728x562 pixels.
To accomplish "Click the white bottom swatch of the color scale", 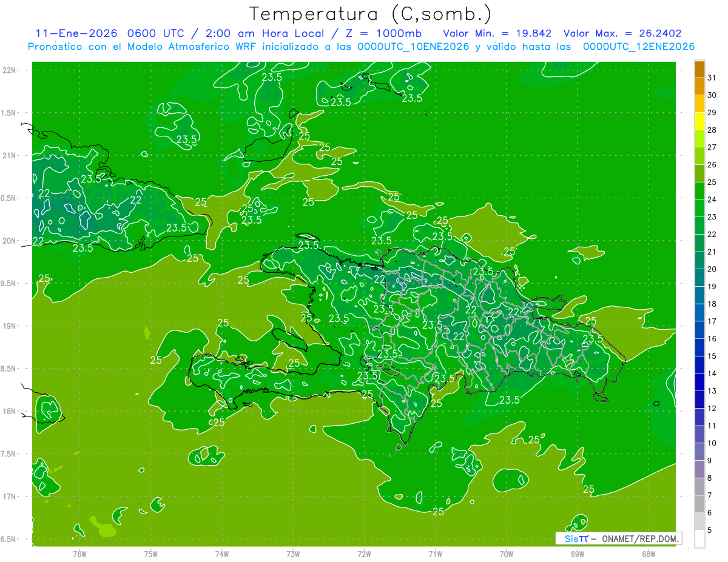I will (x=699, y=539).
